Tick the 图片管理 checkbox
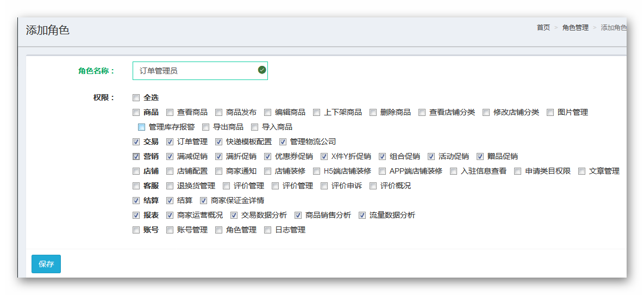This screenshot has width=644, height=295. point(551,112)
